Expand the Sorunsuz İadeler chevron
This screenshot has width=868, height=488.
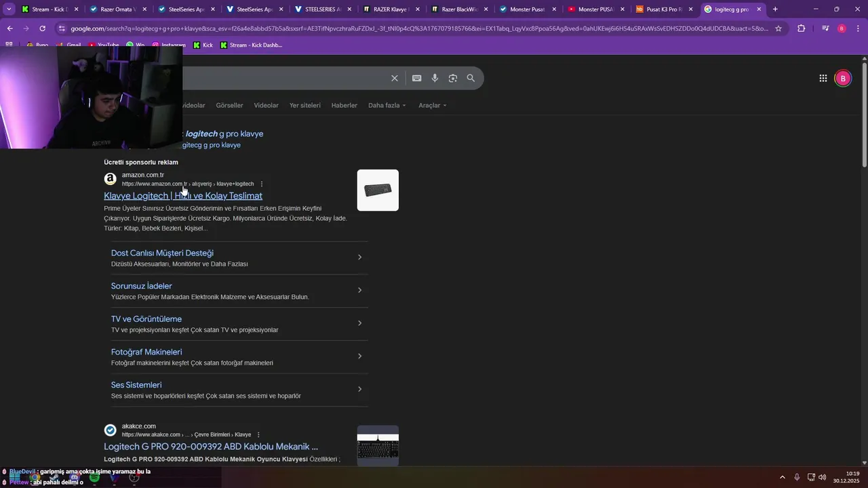(360, 290)
